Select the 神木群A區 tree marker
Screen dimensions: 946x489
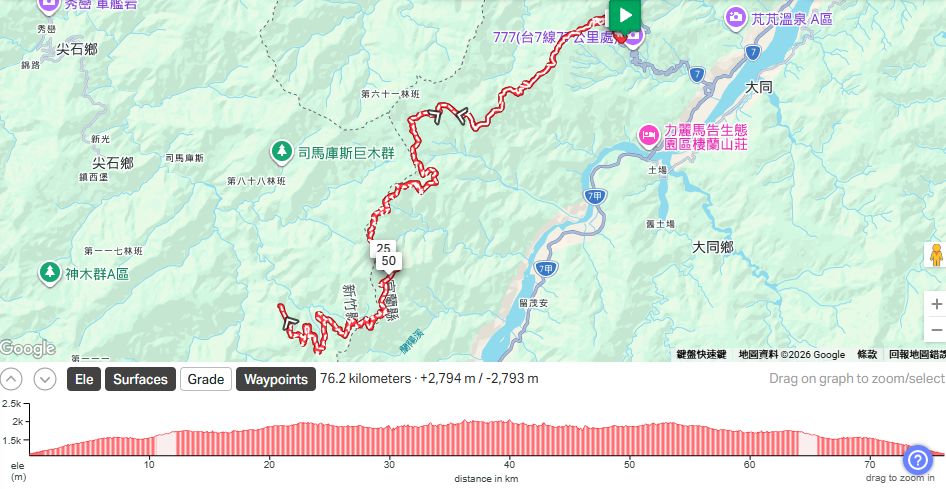[x=49, y=273]
